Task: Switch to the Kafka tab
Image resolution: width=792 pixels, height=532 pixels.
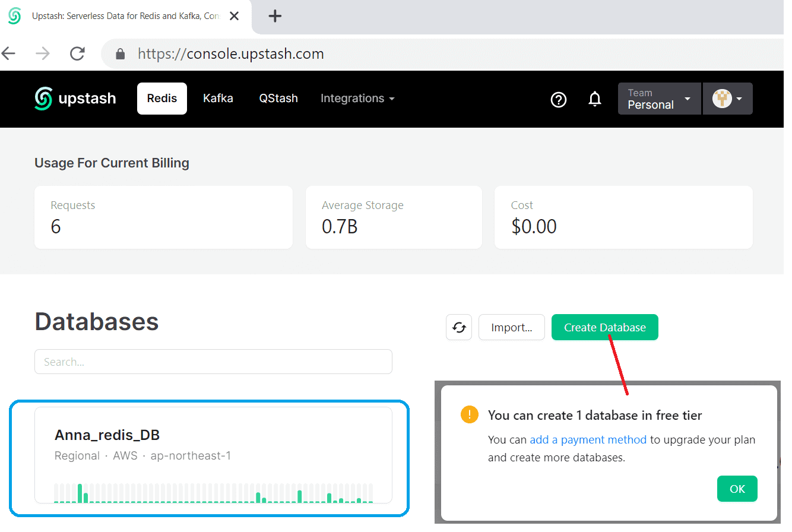Action: point(218,99)
